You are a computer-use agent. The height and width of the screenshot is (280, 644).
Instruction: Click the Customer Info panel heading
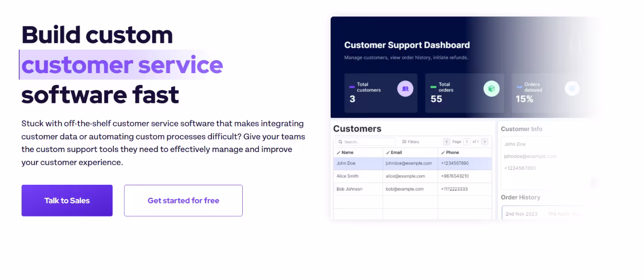[x=521, y=129]
